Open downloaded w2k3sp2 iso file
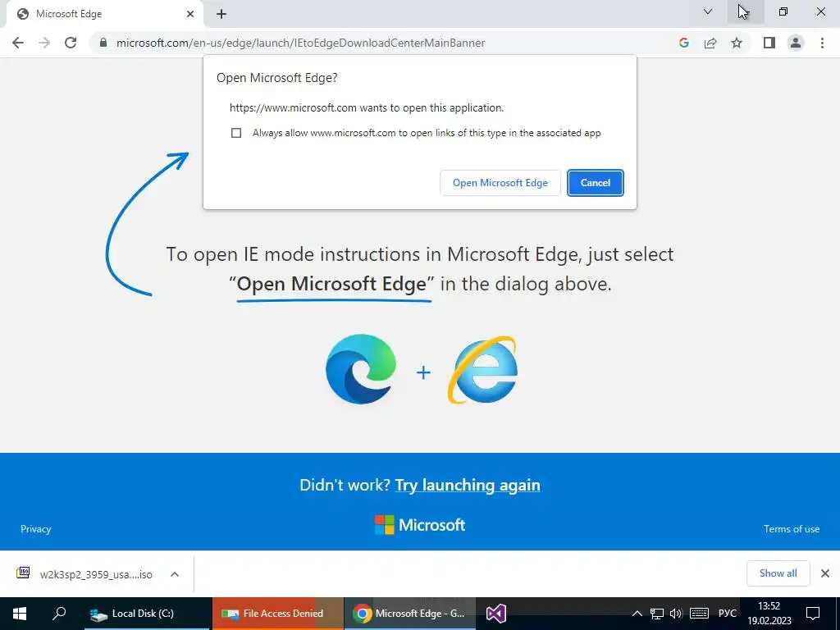The image size is (840, 630). [x=84, y=574]
